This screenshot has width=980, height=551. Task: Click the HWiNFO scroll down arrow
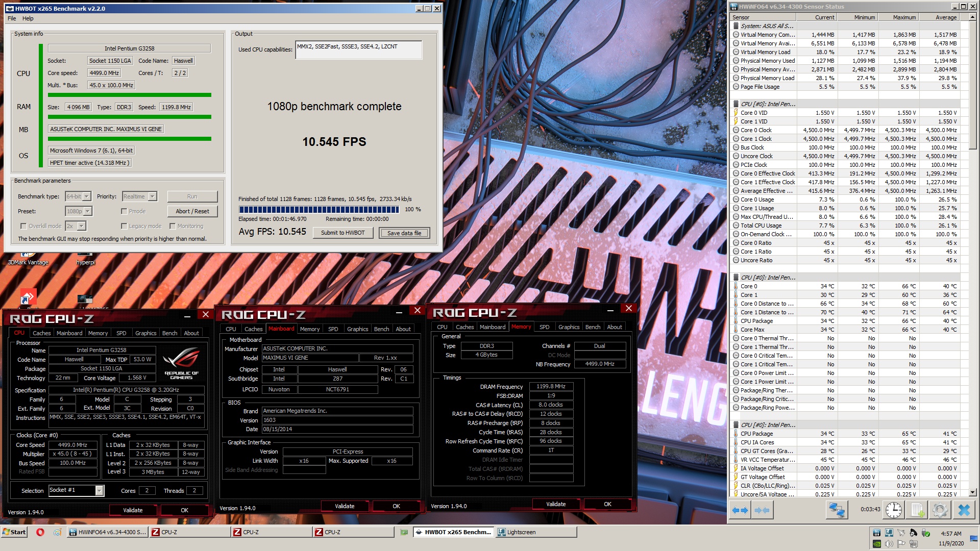click(973, 492)
